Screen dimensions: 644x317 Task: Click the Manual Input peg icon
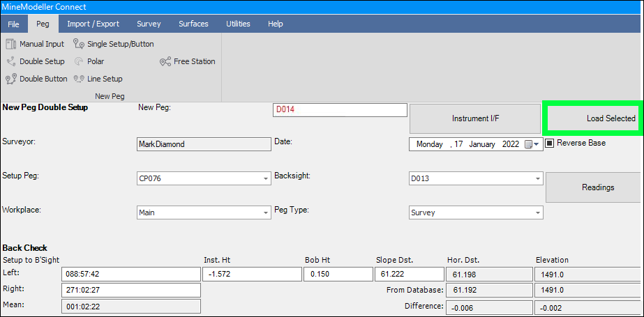point(11,44)
